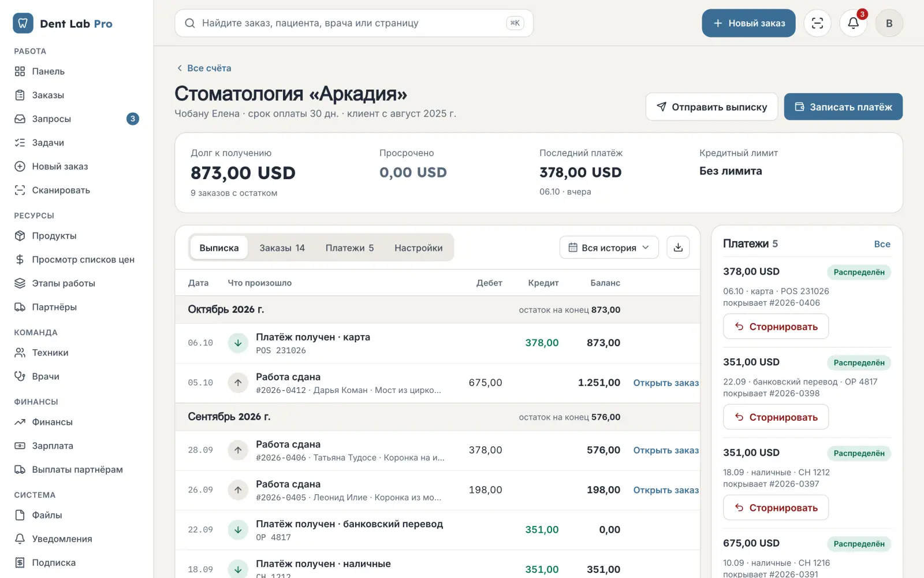This screenshot has height=578, width=924.
Task: Switch to the Выписка tab
Action: tap(219, 247)
